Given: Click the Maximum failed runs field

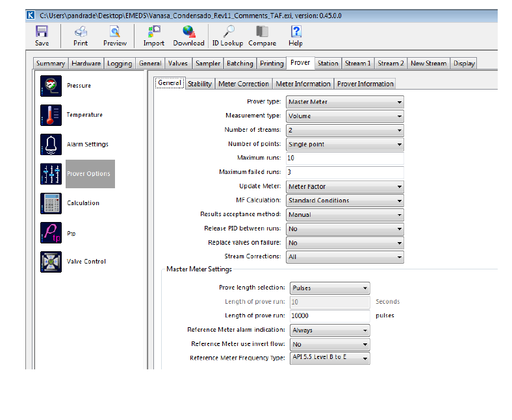Looking at the screenshot, I should click(345, 172).
